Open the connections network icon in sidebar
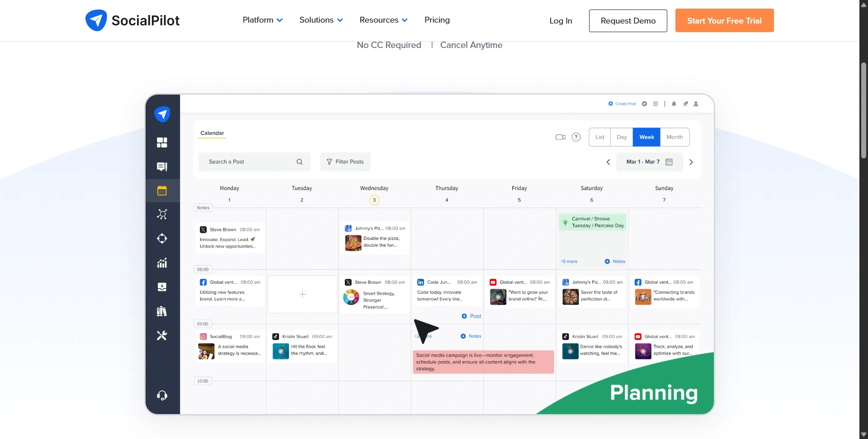868x439 pixels. pyautogui.click(x=162, y=215)
